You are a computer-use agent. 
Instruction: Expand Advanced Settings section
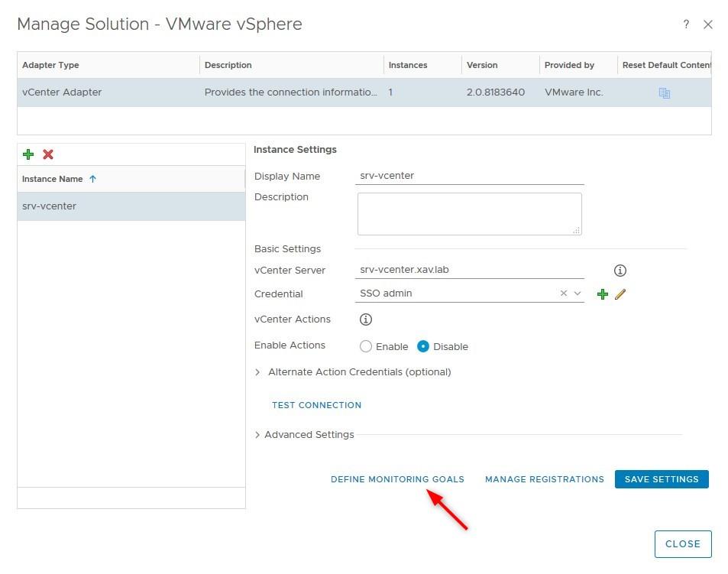(257, 435)
